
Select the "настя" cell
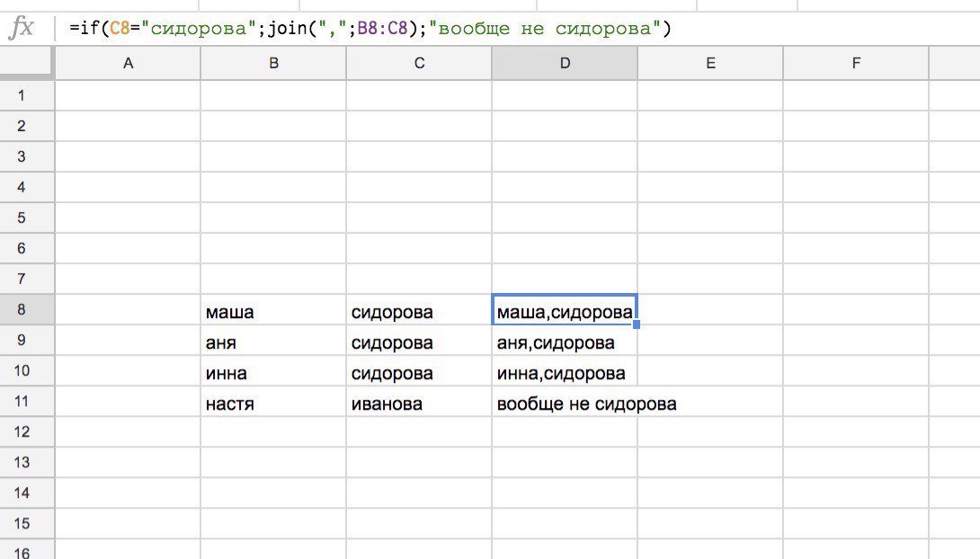(273, 404)
